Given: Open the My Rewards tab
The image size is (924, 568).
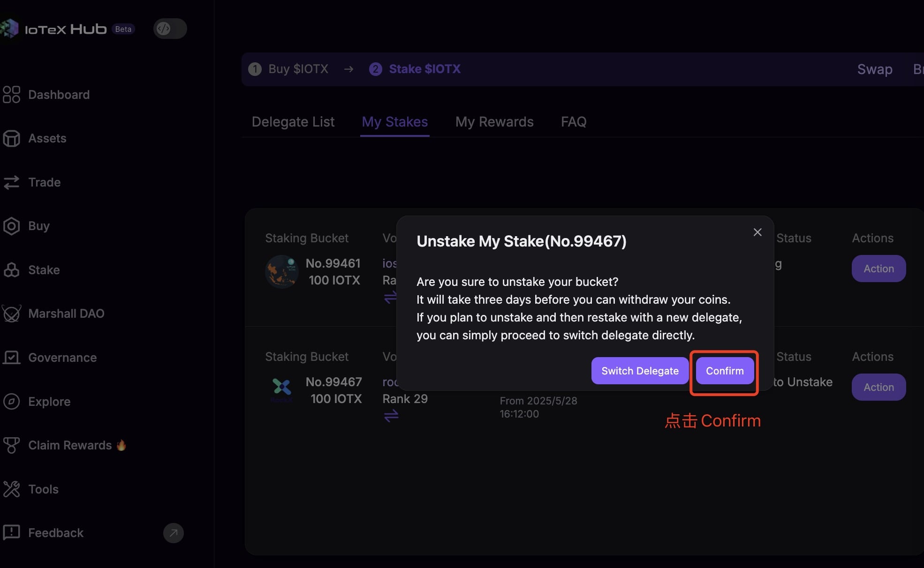Looking at the screenshot, I should 494,122.
